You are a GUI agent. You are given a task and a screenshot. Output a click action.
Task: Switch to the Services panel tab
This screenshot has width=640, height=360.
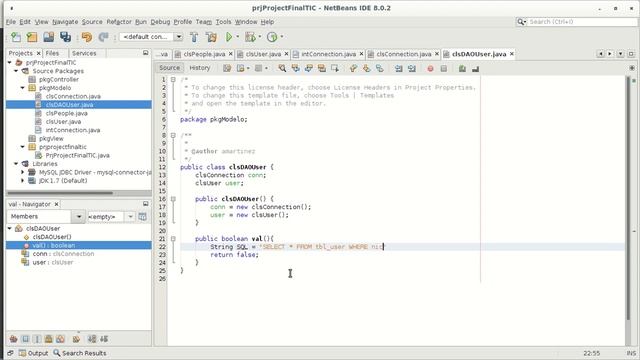tap(84, 53)
